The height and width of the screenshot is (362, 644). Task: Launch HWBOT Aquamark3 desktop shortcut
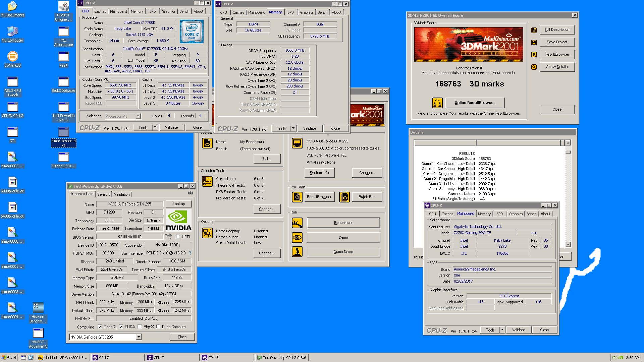point(38,338)
